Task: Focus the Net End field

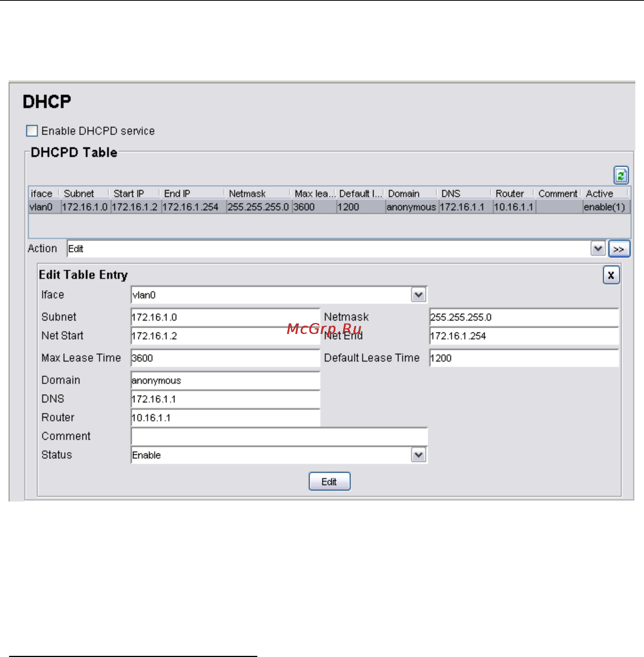Action: (x=524, y=336)
